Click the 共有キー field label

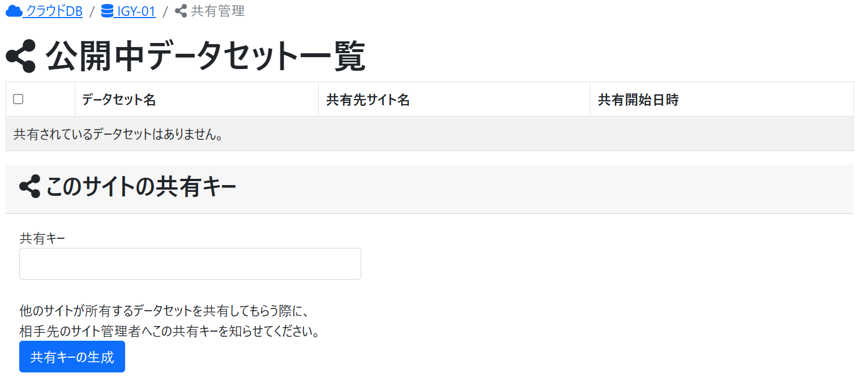click(x=42, y=239)
